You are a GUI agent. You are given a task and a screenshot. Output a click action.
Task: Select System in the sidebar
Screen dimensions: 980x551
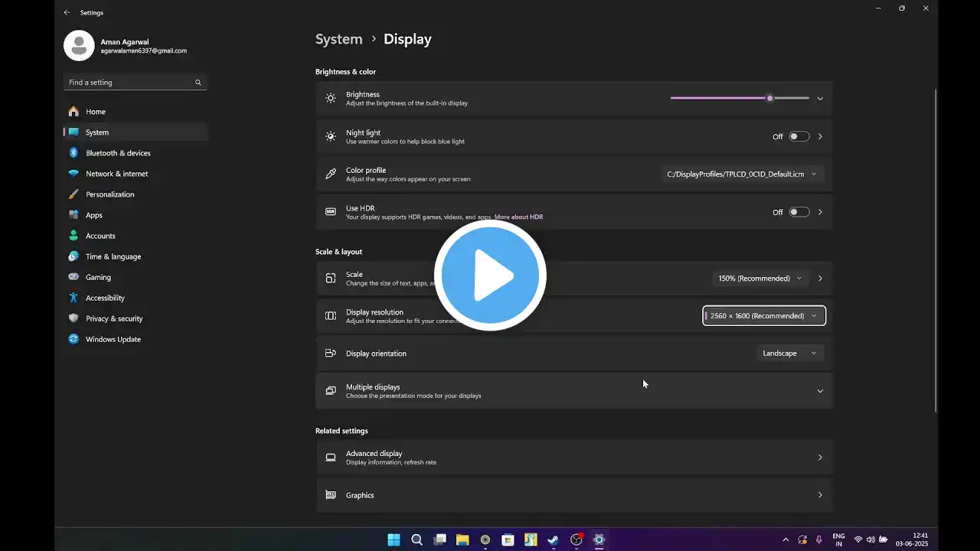click(136, 132)
